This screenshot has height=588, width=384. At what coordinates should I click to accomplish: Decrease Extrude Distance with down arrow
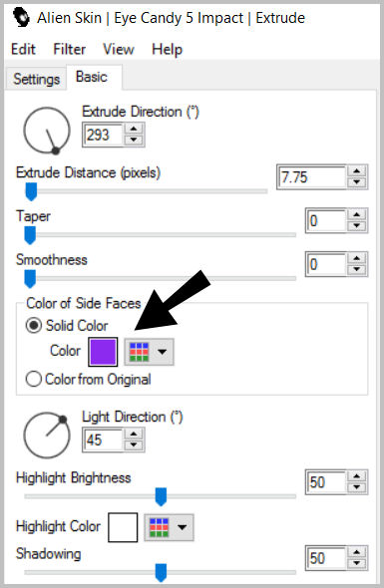coord(357,182)
